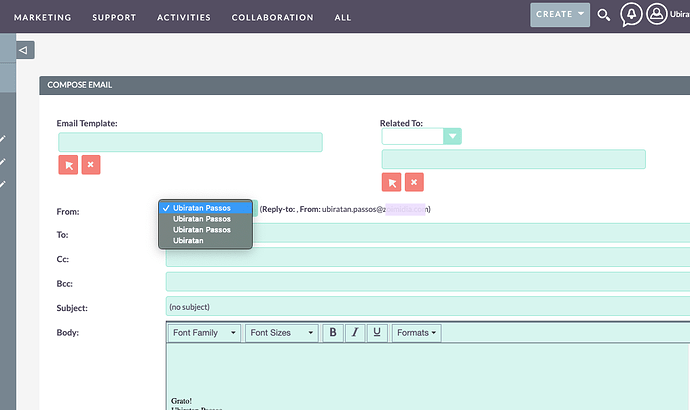
Task: Click the bottom pencil icon in sidebar
Action: 3,184
